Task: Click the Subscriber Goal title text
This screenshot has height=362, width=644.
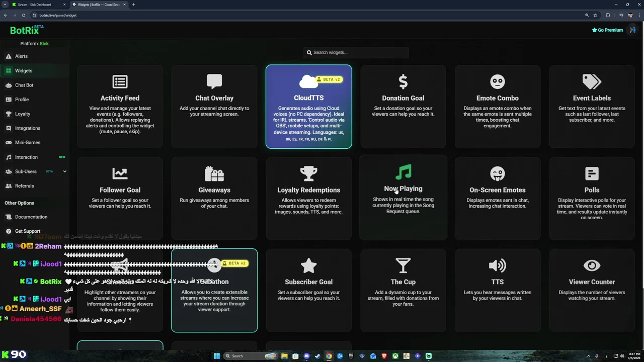Action: tap(308, 282)
